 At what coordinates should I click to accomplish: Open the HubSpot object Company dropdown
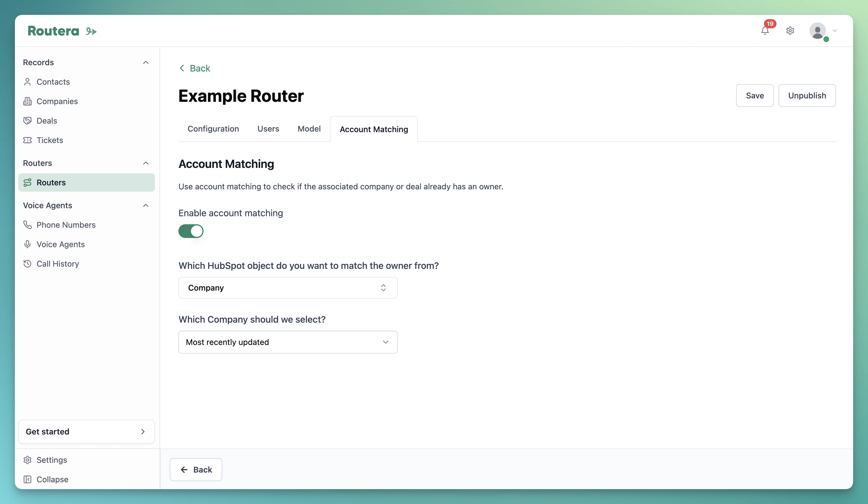pos(288,288)
